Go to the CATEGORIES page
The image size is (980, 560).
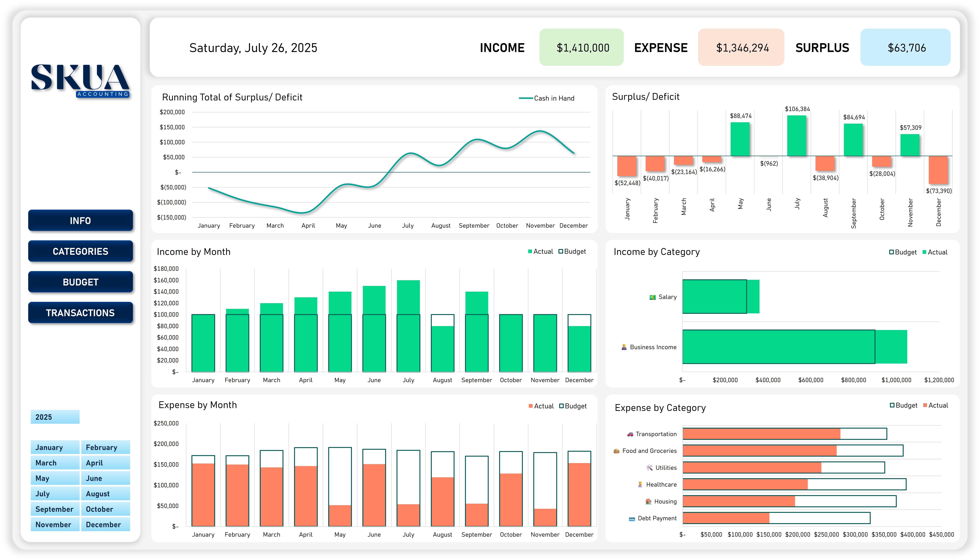[x=80, y=251]
